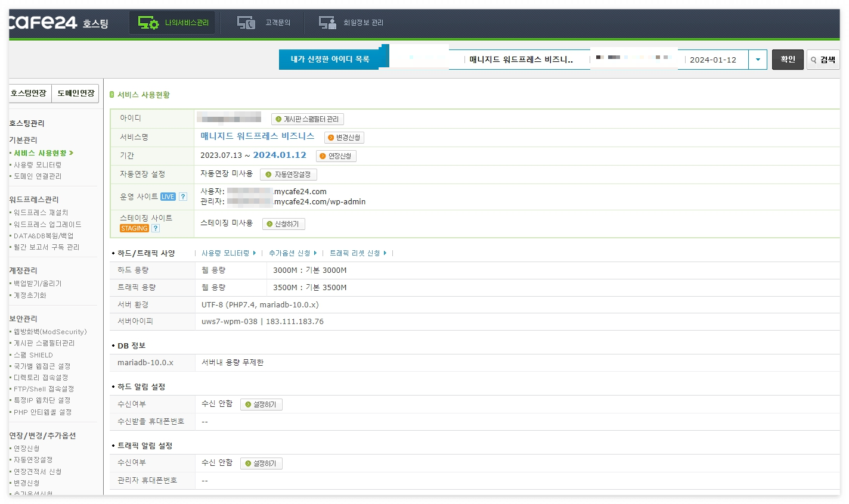Open 디렉토리 접속설정 sidebar item

(41, 378)
